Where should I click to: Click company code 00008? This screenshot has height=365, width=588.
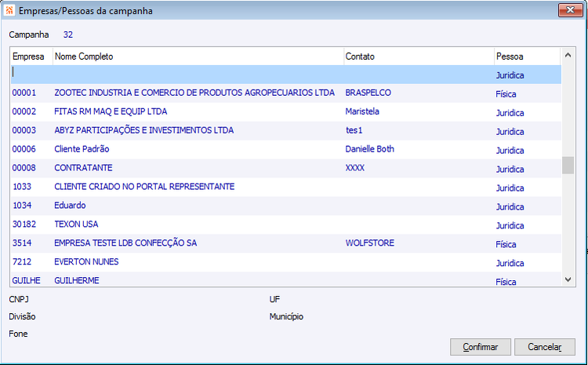click(x=24, y=168)
